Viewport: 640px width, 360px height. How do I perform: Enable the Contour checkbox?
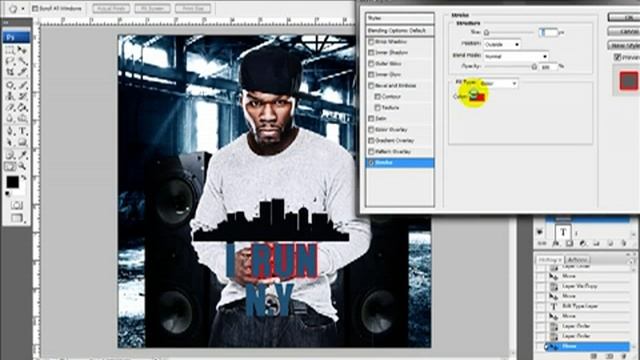click(x=378, y=97)
